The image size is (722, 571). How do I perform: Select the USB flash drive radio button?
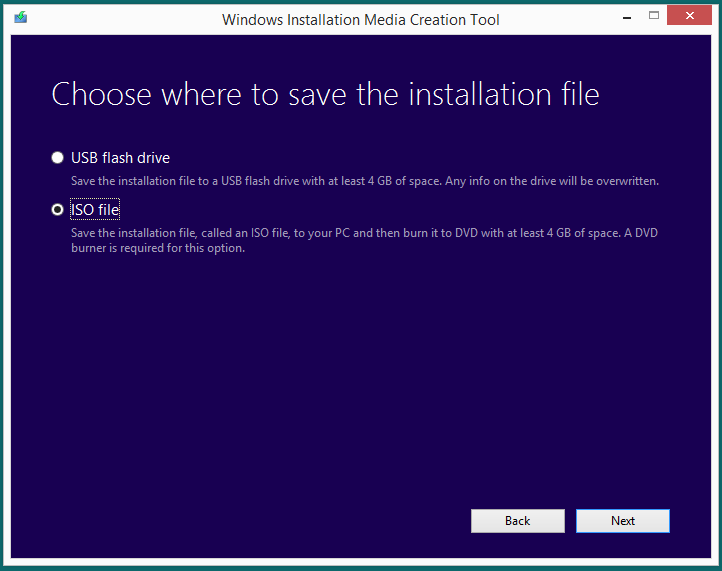tap(58, 158)
